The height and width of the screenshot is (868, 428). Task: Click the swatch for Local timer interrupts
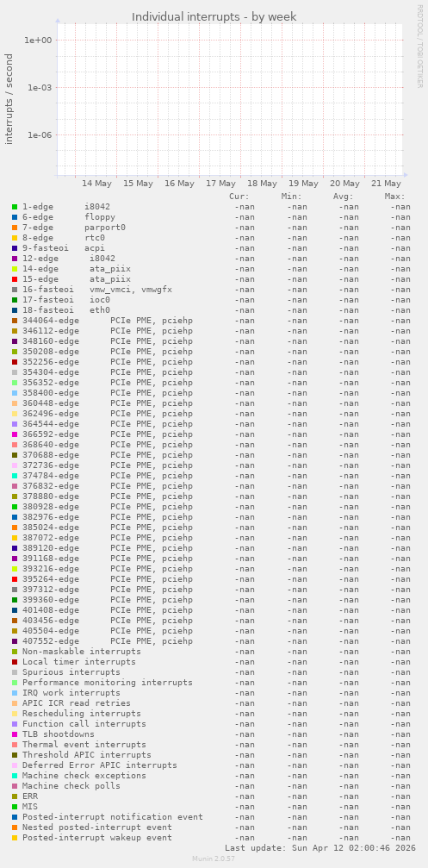point(15,662)
